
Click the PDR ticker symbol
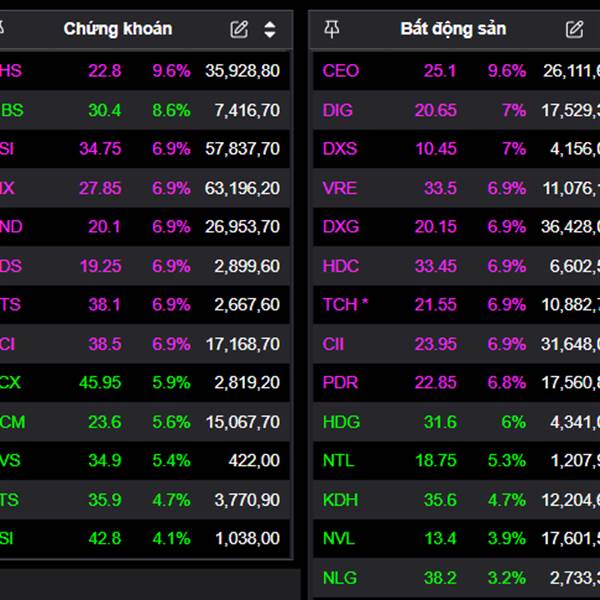(340, 382)
